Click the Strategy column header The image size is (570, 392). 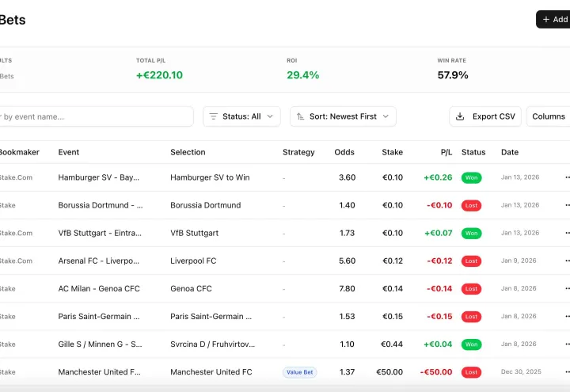(298, 152)
